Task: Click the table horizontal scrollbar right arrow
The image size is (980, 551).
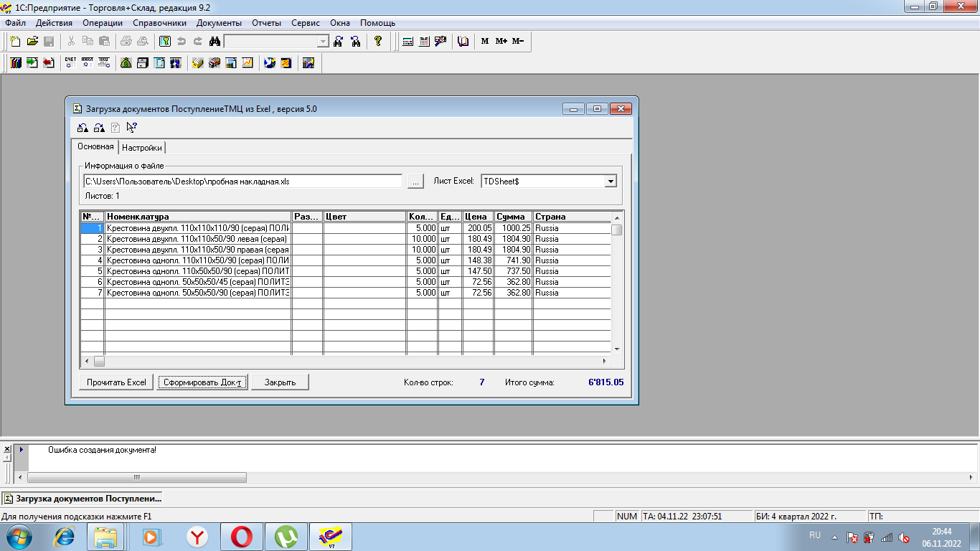Action: (x=605, y=362)
